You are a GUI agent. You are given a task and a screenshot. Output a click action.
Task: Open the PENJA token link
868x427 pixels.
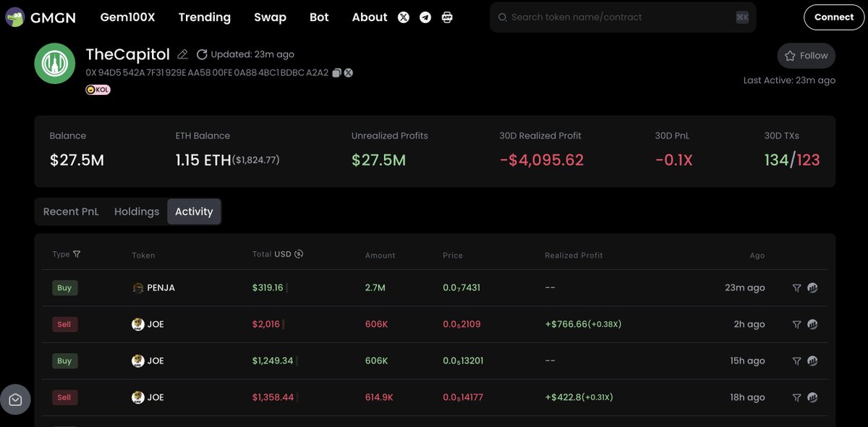click(x=161, y=288)
